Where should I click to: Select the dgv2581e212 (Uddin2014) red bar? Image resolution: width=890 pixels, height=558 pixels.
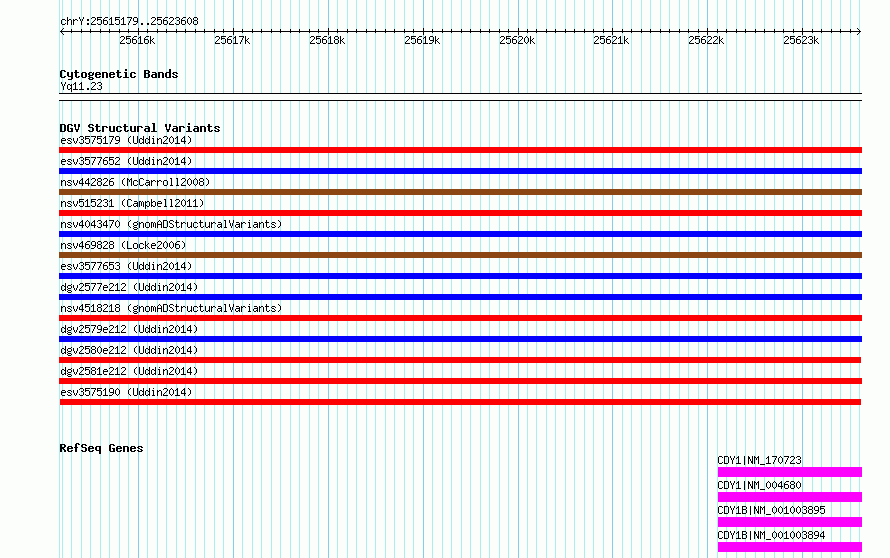point(460,381)
